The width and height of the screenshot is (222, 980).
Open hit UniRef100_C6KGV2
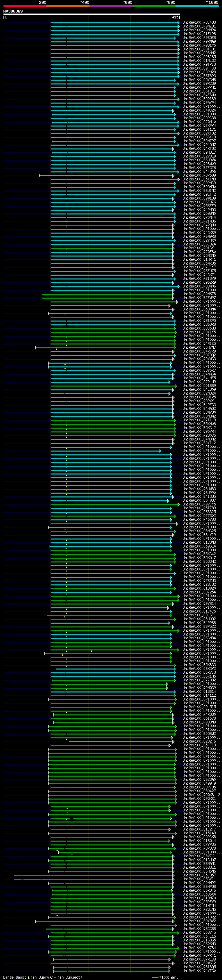coord(199,669)
